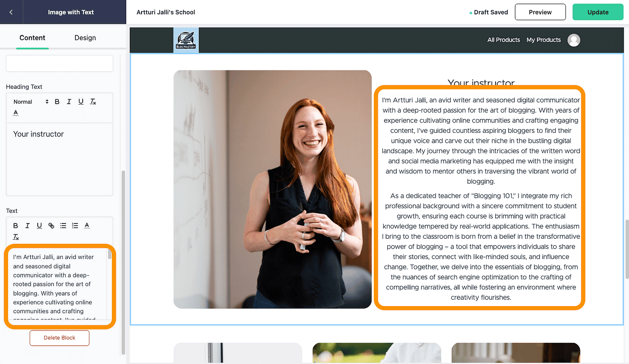Click the 'Your instructor' heading in preview
The width and height of the screenshot is (629, 364).
481,83
